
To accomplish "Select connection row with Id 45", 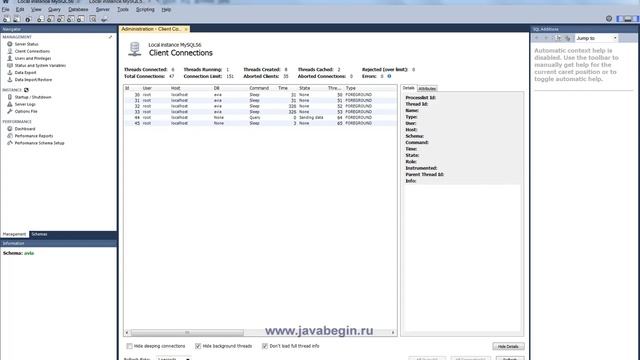I will tap(260, 123).
